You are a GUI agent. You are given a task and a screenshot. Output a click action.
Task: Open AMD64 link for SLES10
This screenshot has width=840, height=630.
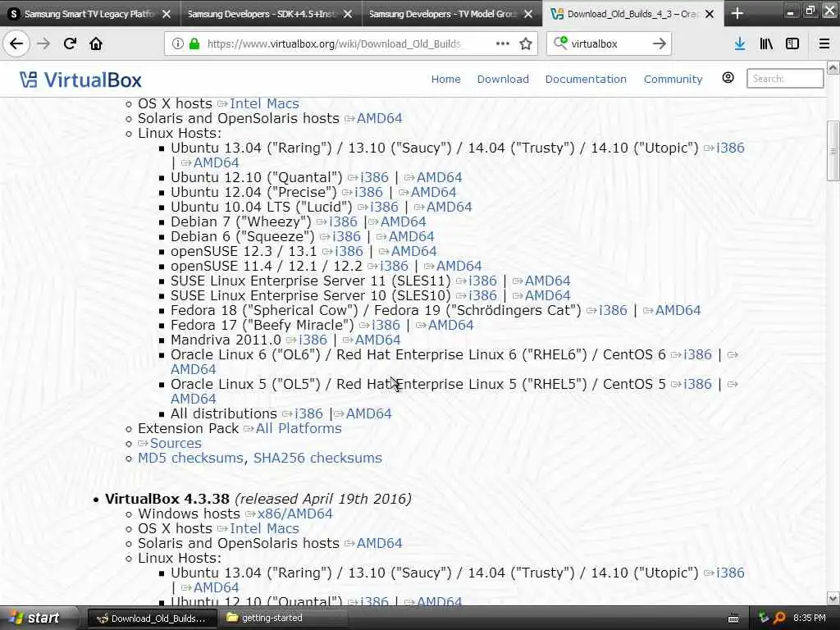(x=547, y=295)
